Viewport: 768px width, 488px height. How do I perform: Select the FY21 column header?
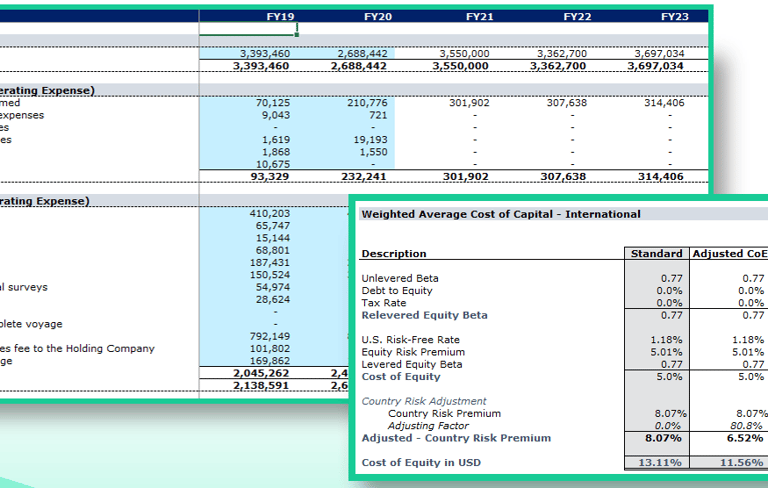tap(480, 17)
